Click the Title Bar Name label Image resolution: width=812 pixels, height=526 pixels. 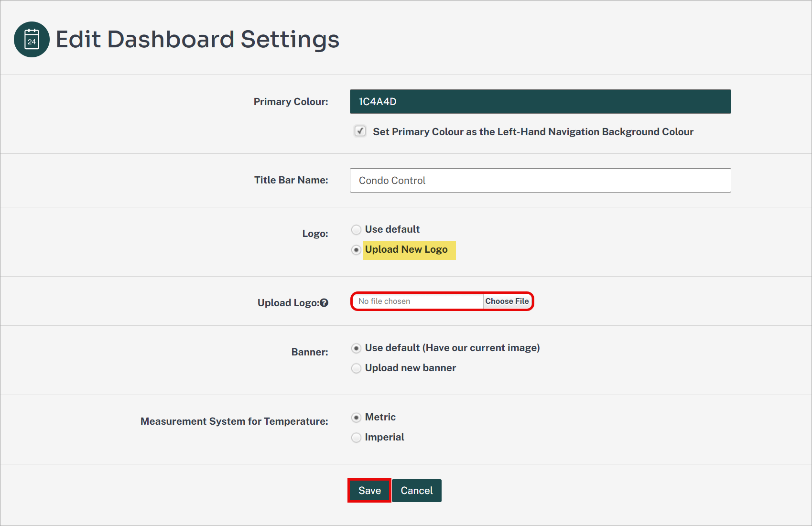291,180
